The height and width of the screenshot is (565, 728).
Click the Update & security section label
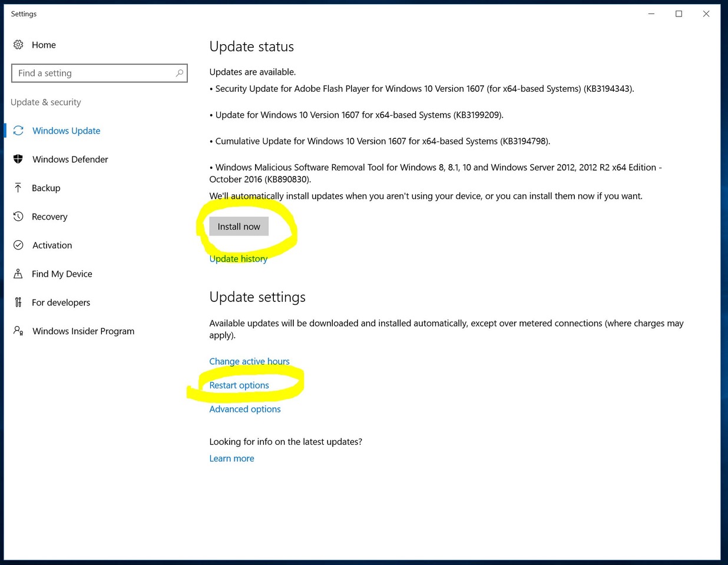(x=46, y=102)
